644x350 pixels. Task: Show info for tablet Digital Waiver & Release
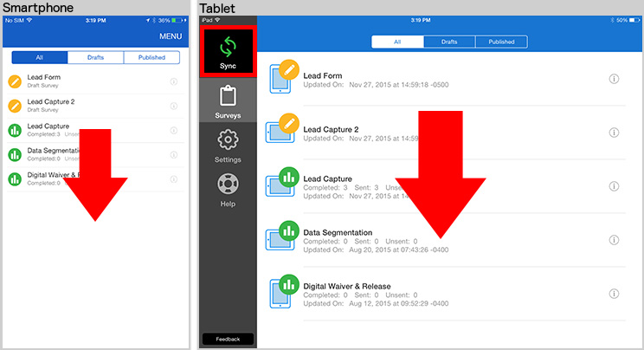click(x=614, y=294)
